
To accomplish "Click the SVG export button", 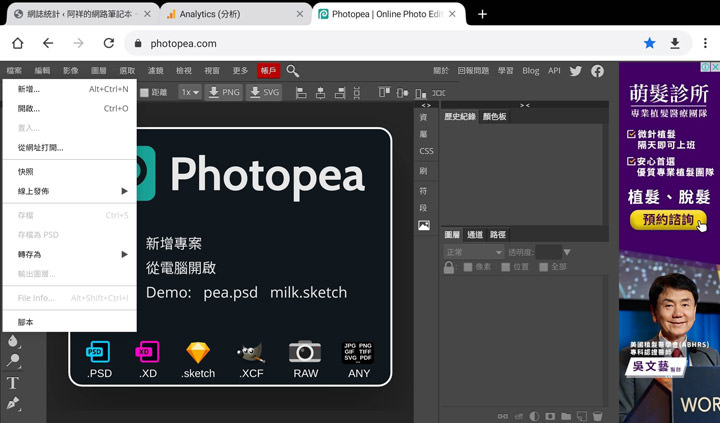I will 264,92.
